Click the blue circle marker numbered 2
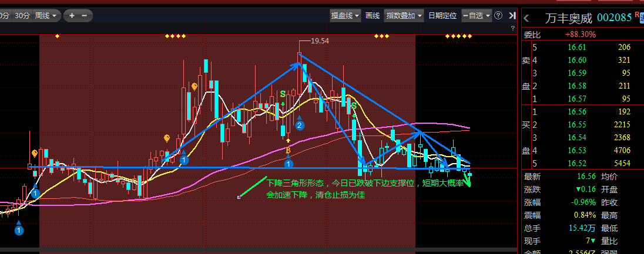 pyautogui.click(x=300, y=126)
